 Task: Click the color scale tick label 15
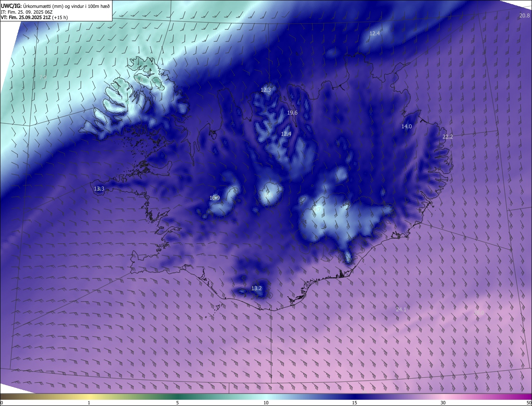[354, 403]
